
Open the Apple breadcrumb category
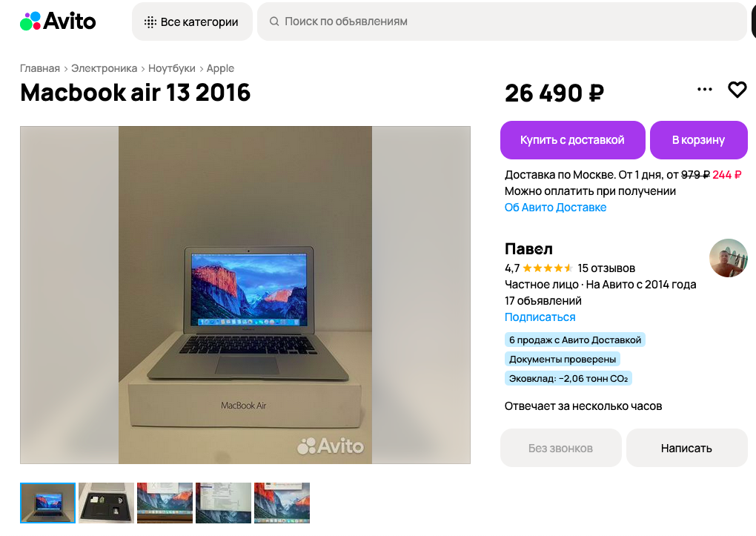pyautogui.click(x=220, y=68)
